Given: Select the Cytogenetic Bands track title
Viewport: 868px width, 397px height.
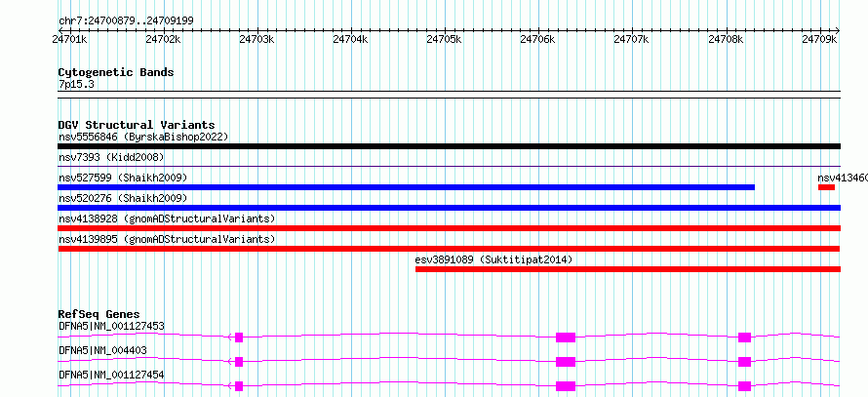Looking at the screenshot, I should click(x=116, y=72).
